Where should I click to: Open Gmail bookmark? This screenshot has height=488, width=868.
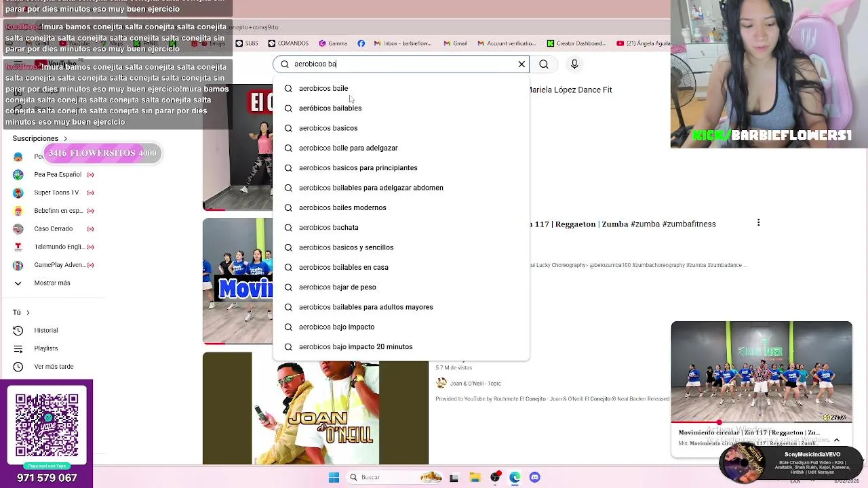(x=455, y=43)
